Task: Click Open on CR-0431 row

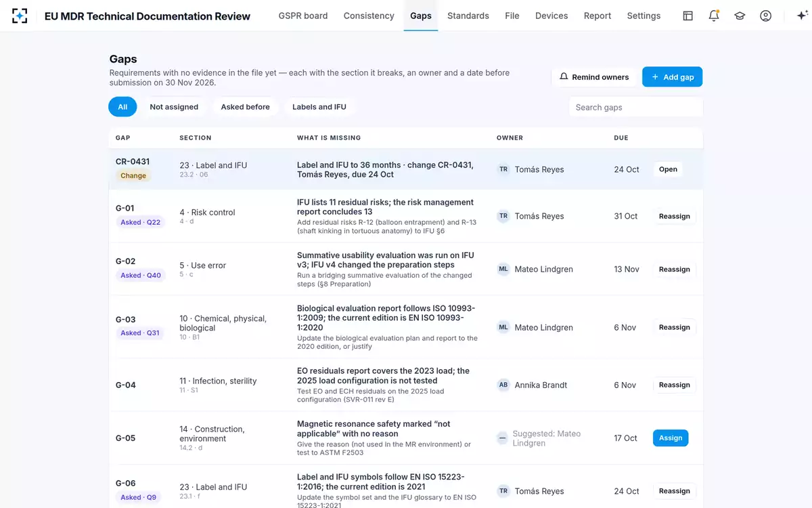Action: [668, 169]
